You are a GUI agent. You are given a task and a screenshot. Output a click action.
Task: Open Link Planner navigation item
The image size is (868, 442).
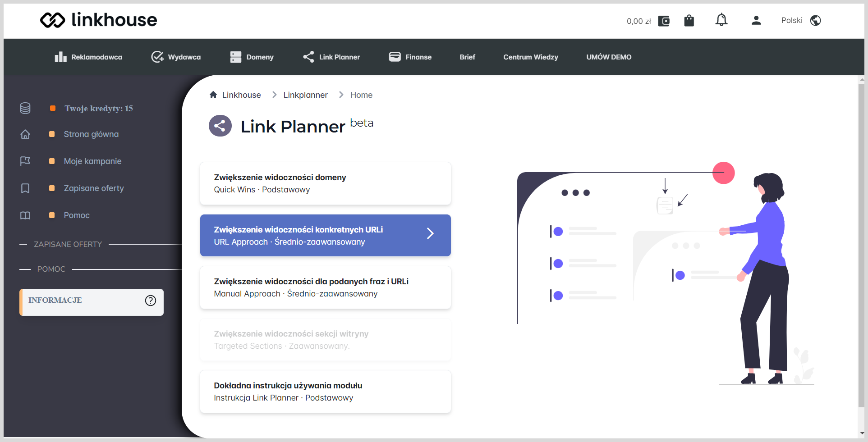click(331, 57)
